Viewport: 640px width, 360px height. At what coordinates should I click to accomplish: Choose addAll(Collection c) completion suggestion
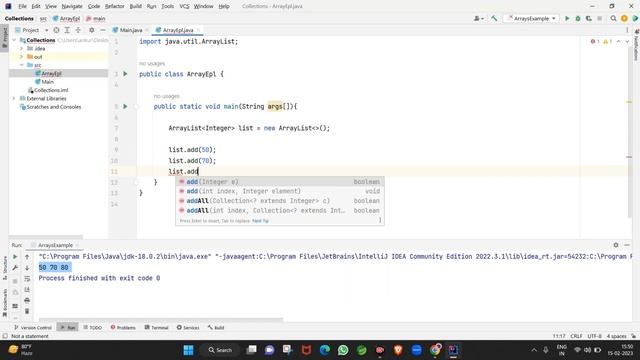pyautogui.click(x=280, y=201)
